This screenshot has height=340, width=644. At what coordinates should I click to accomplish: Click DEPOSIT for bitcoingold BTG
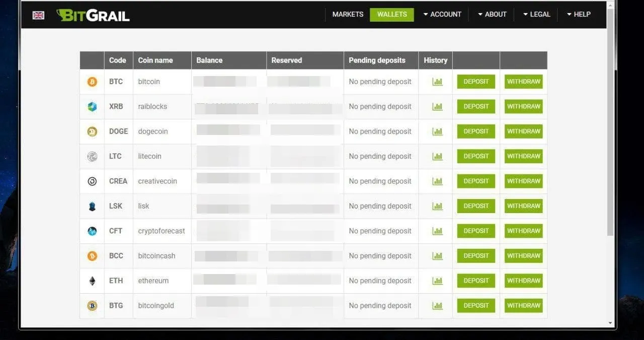(x=476, y=306)
